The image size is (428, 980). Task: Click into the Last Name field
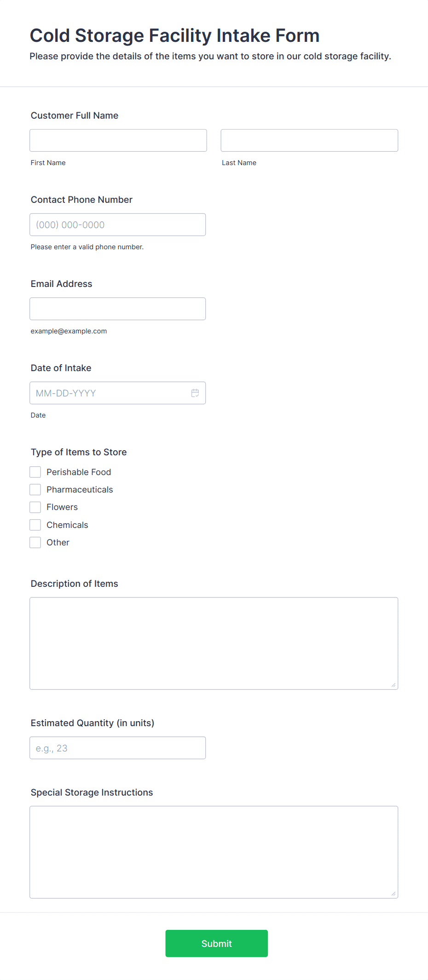tap(309, 140)
